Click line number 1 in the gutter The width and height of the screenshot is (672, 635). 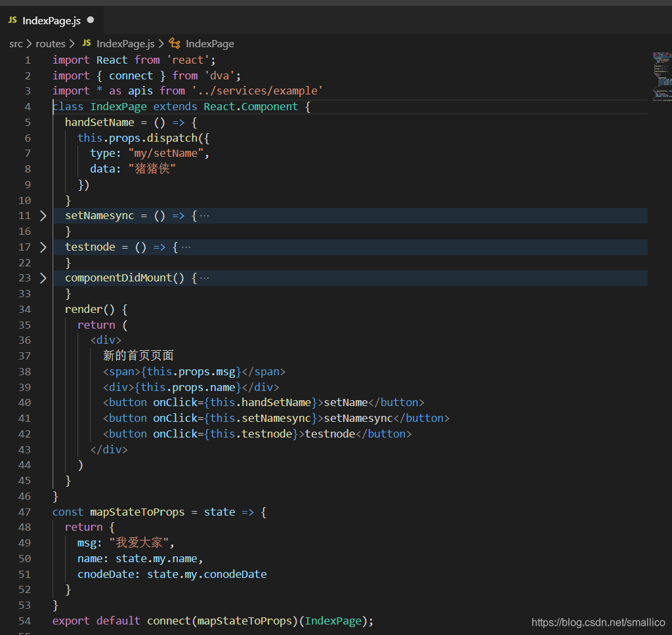(28, 60)
